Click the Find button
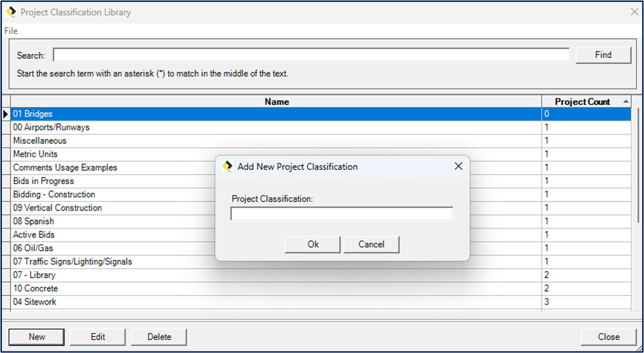 [603, 54]
